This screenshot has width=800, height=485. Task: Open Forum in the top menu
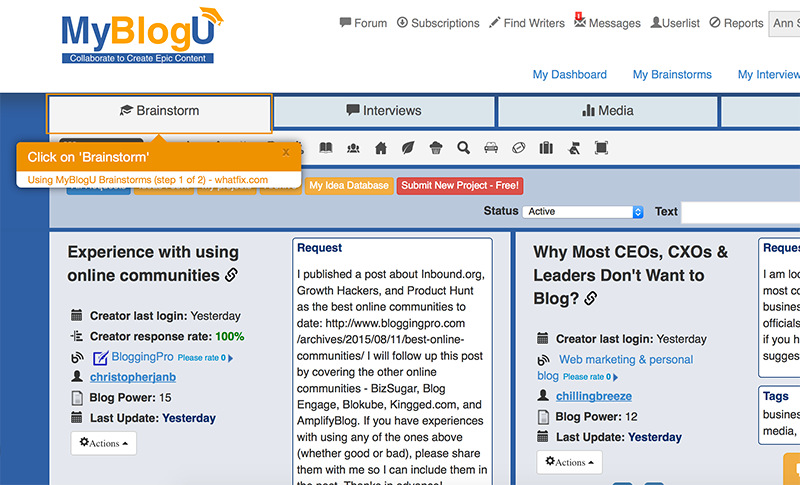363,23
